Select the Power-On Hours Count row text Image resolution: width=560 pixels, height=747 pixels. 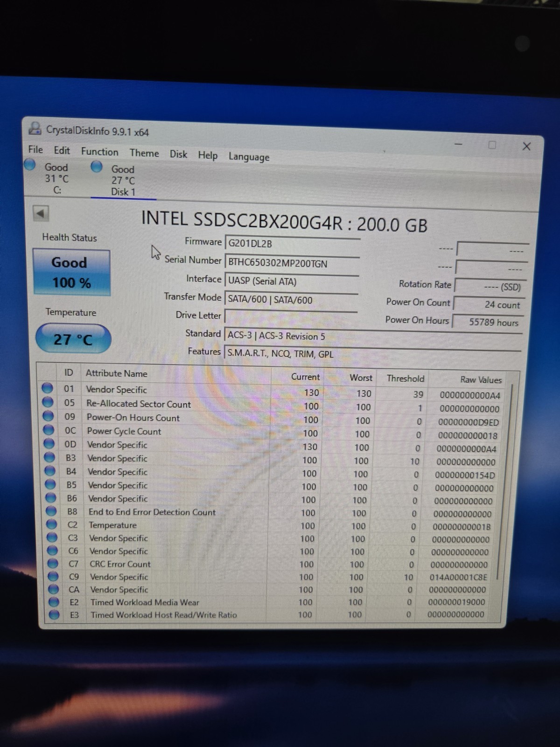[x=133, y=417]
